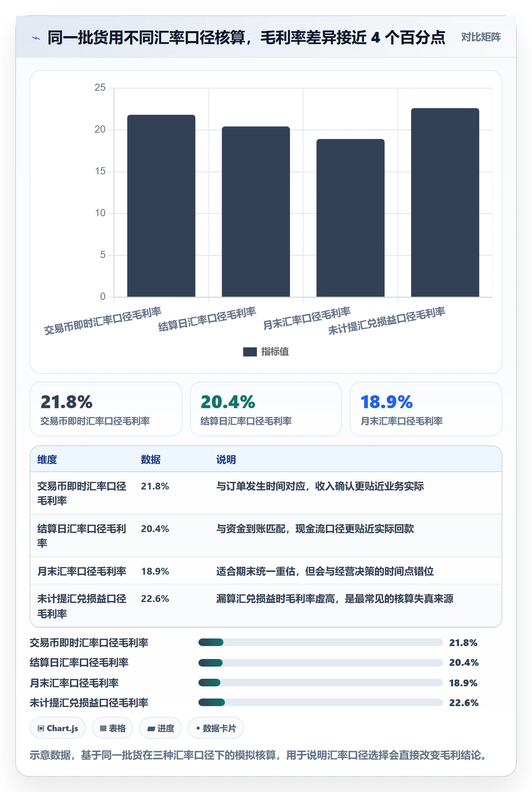Click the chart bar for 未计提汇兑损益口径毛利率
This screenshot has height=792, width=532.
click(x=445, y=203)
